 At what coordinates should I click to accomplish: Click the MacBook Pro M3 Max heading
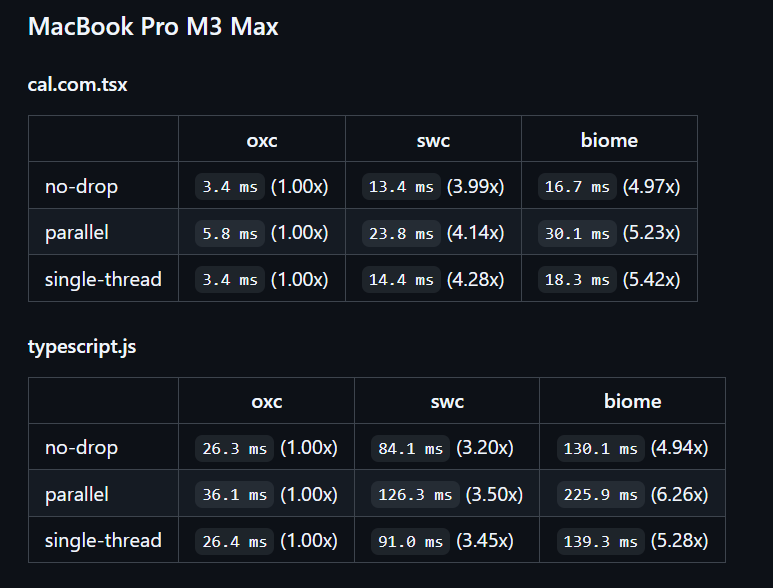[x=153, y=26]
